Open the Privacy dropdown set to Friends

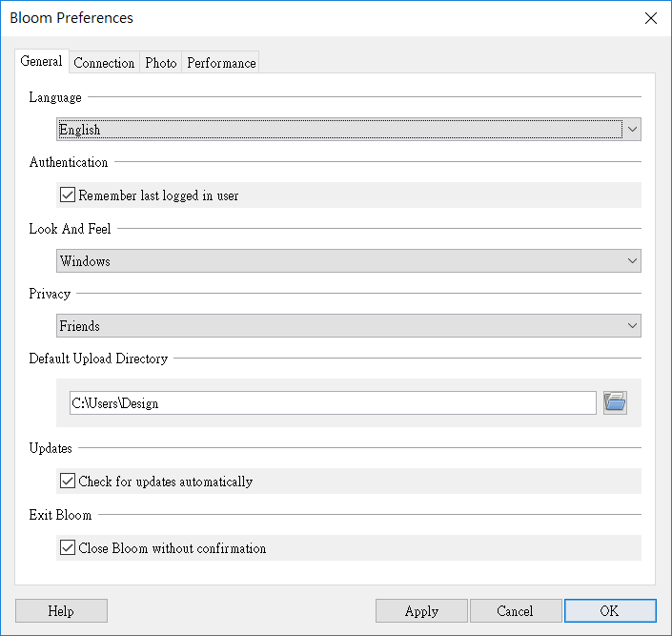(338, 326)
